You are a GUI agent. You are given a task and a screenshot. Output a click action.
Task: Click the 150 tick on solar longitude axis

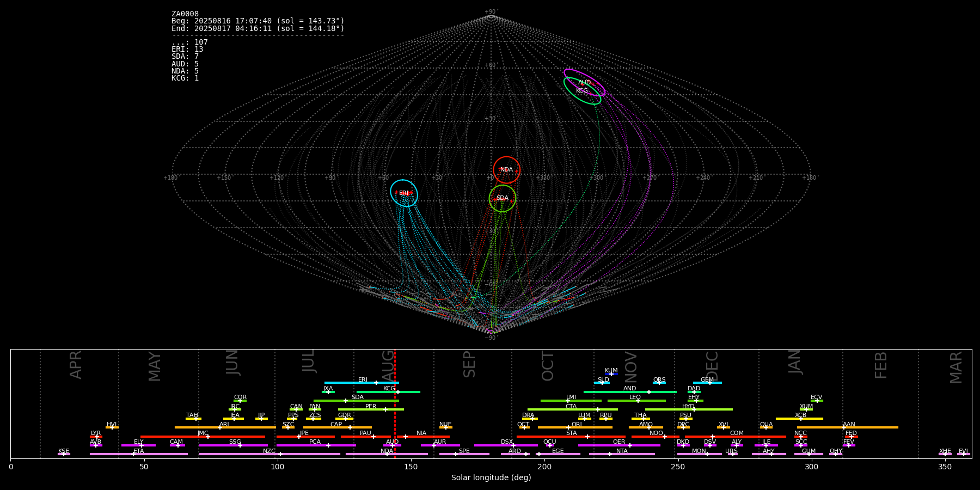pyautogui.click(x=411, y=467)
